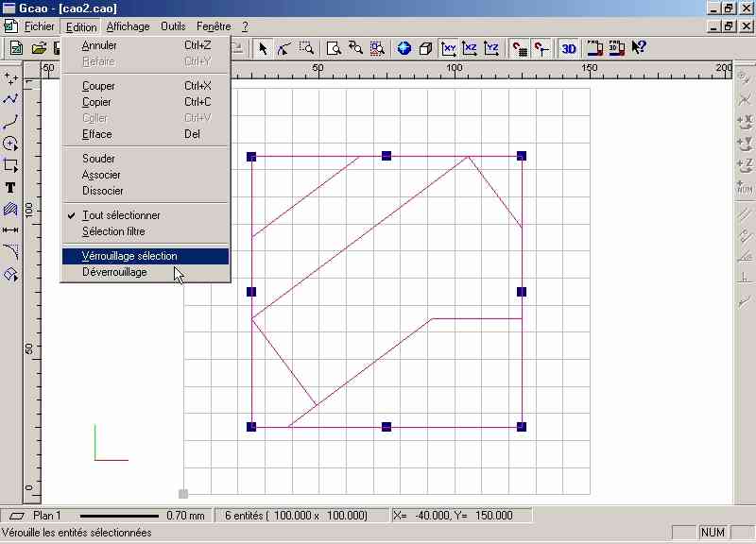756x544 pixels.
Task: Select the bold T text tool
Action: (10, 187)
